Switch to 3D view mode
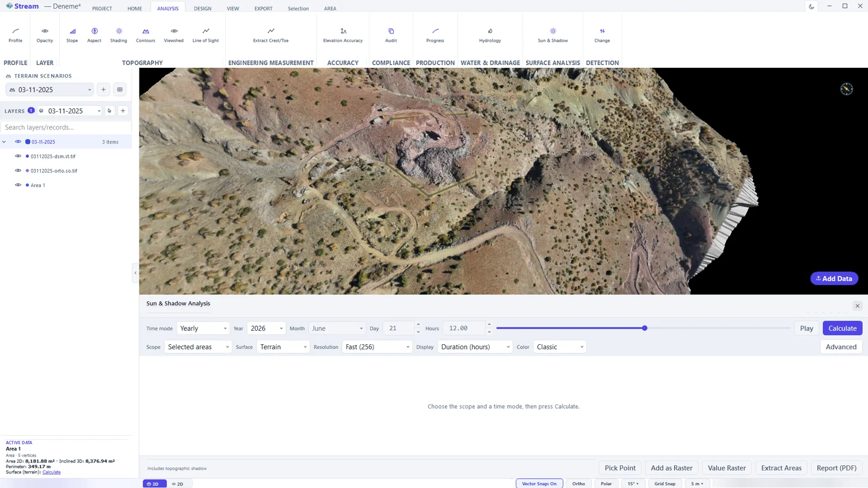 (154, 484)
